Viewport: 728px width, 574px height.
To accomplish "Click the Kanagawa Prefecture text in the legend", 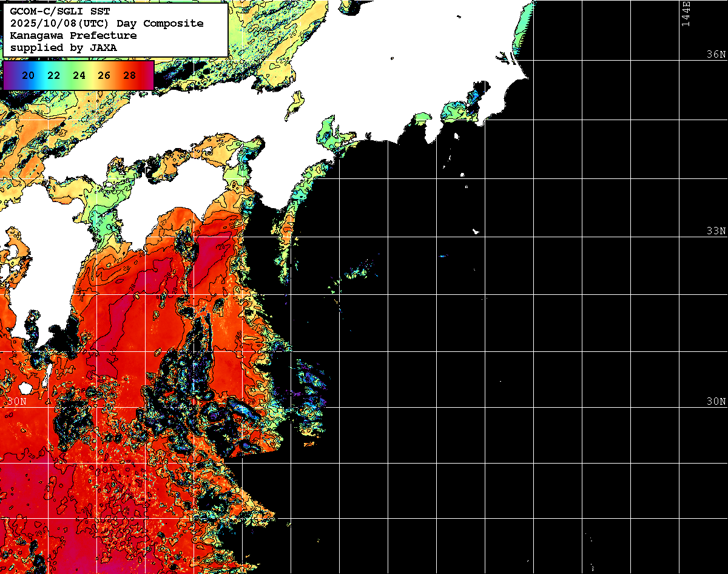I will click(x=73, y=35).
